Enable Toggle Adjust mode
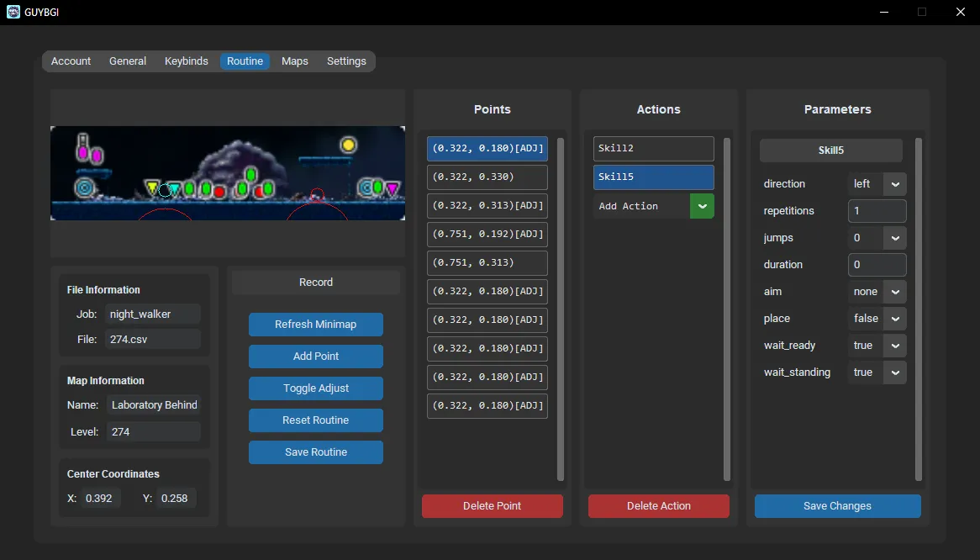 click(315, 388)
